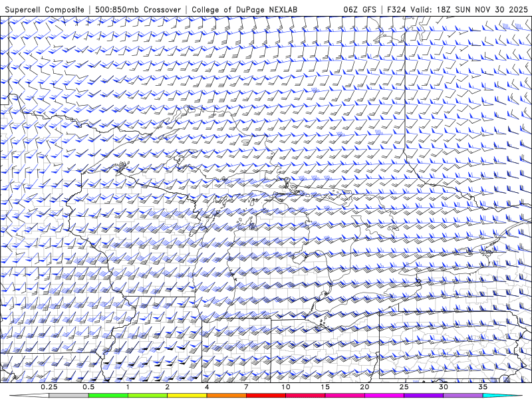Click the '35' legend tick label
This screenshot has height=399, width=532.
tap(483, 387)
